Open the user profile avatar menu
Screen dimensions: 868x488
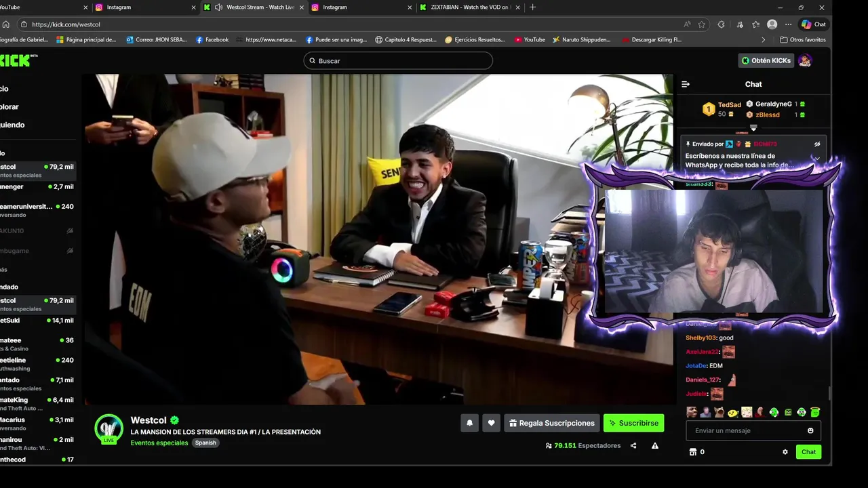point(805,60)
